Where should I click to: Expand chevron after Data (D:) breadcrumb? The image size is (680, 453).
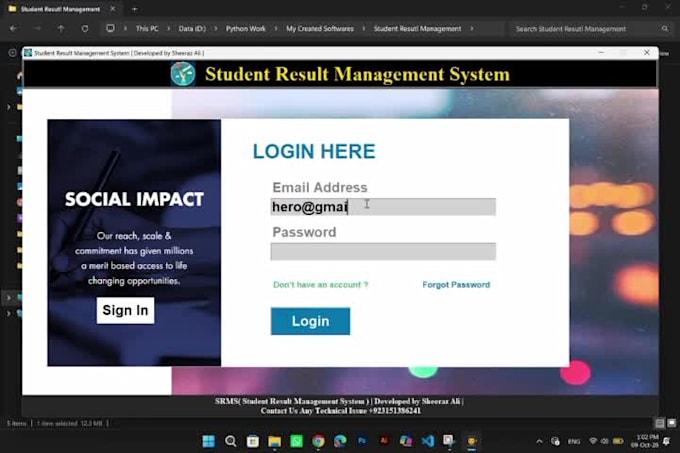pyautogui.click(x=216, y=29)
